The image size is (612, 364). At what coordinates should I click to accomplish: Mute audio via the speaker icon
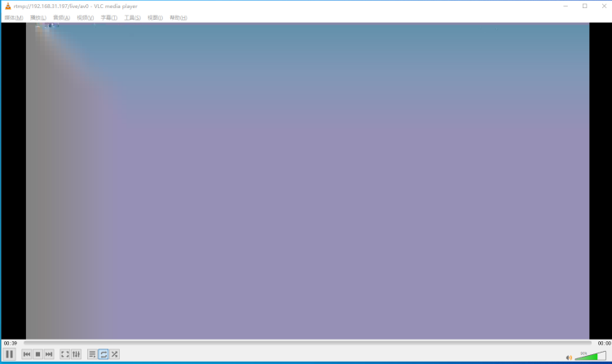pos(569,357)
